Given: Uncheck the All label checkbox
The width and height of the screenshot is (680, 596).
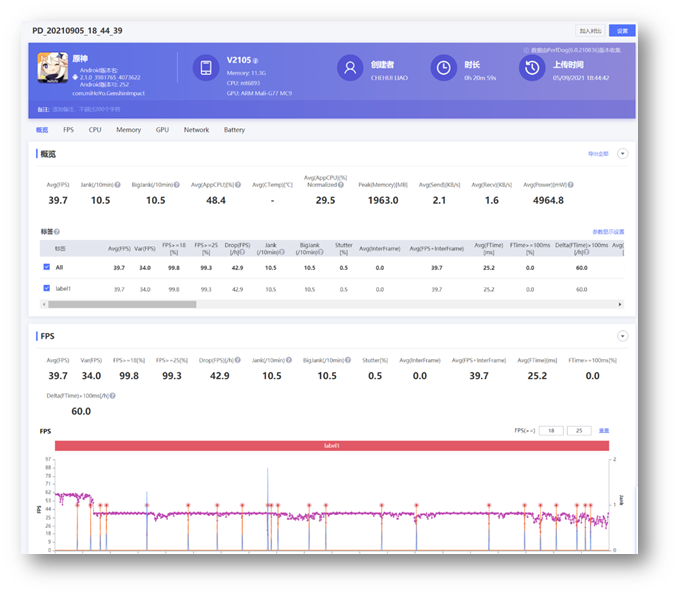Looking at the screenshot, I should click(x=46, y=268).
